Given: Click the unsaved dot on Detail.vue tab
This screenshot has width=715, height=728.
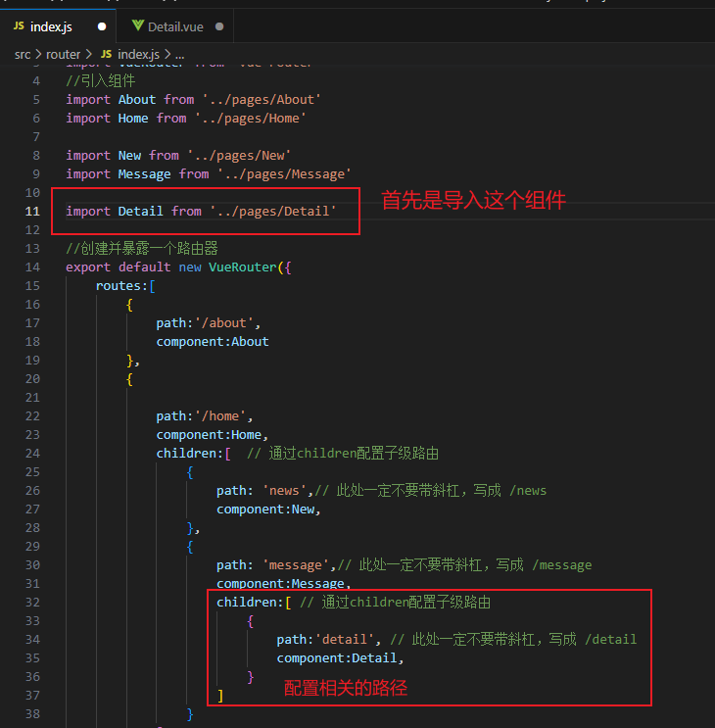Looking at the screenshot, I should tap(219, 26).
